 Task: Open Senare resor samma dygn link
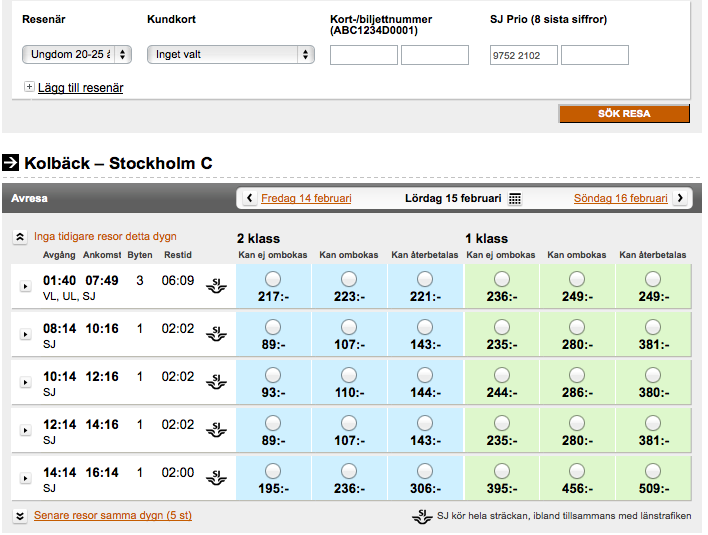tap(112, 516)
